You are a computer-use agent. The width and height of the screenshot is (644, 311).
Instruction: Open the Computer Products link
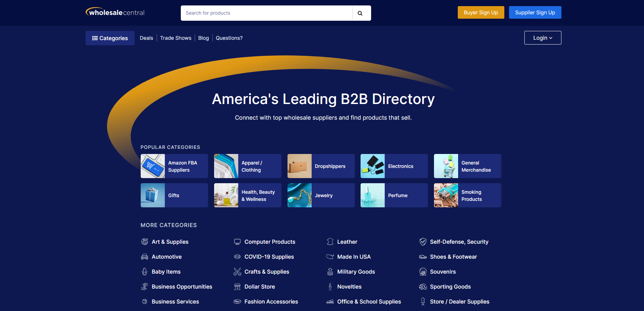(x=270, y=242)
